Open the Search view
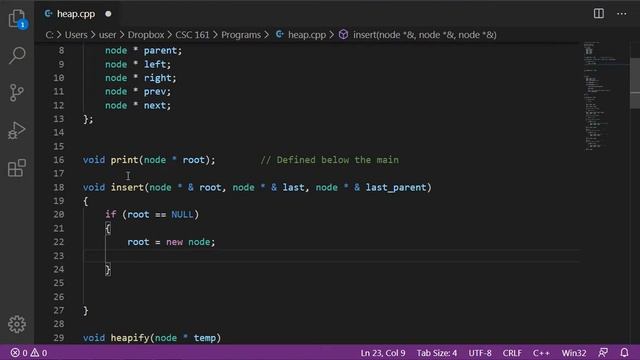The width and height of the screenshot is (640, 360). coord(17,55)
